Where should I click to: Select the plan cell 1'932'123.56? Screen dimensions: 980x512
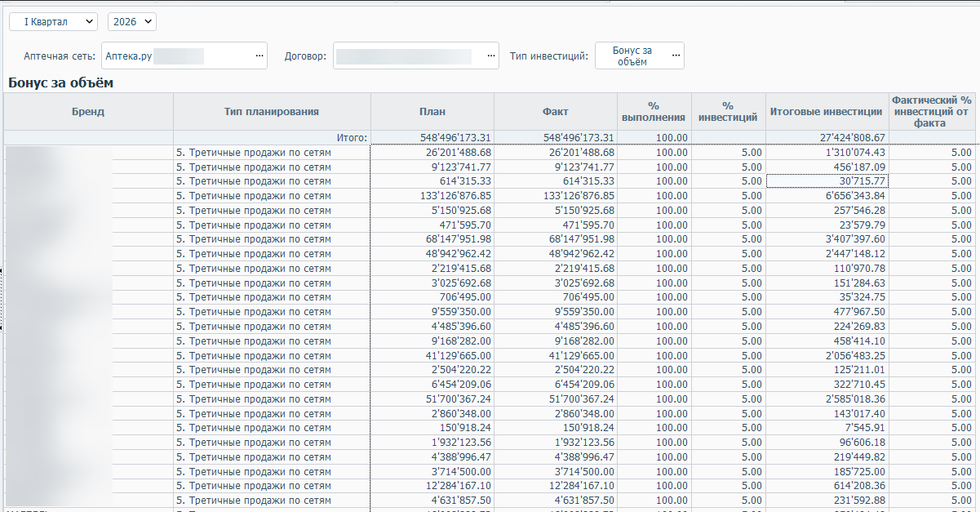pos(432,443)
